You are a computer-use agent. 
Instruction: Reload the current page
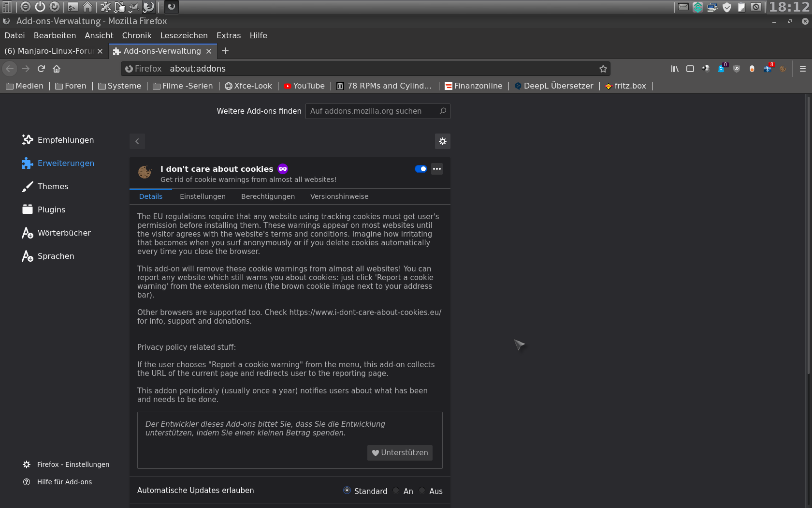point(41,69)
